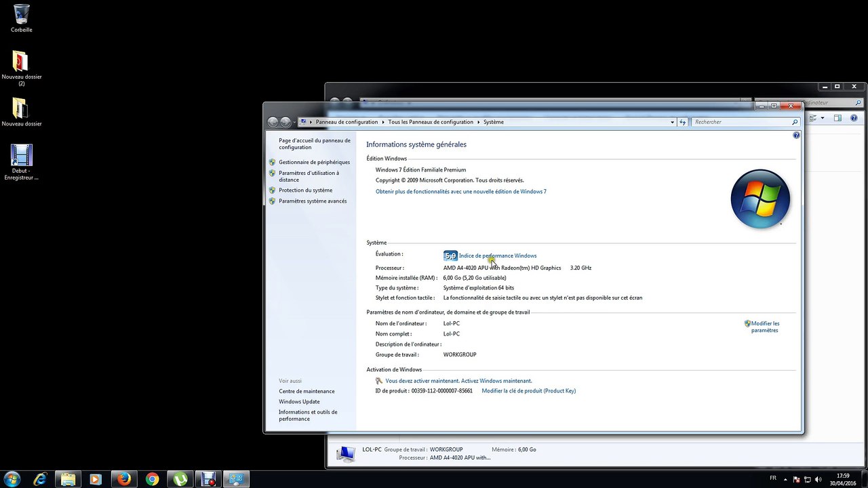Open volume control from system tray

(818, 479)
